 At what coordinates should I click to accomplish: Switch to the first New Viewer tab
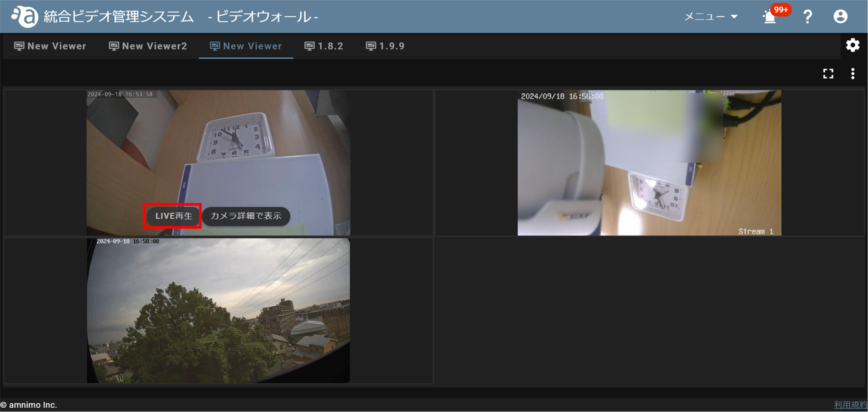pos(50,46)
